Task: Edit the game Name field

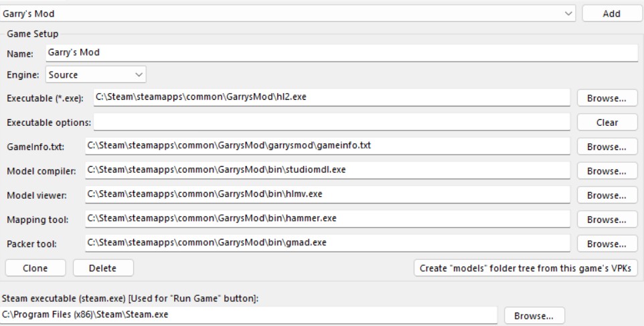Action: click(x=341, y=53)
